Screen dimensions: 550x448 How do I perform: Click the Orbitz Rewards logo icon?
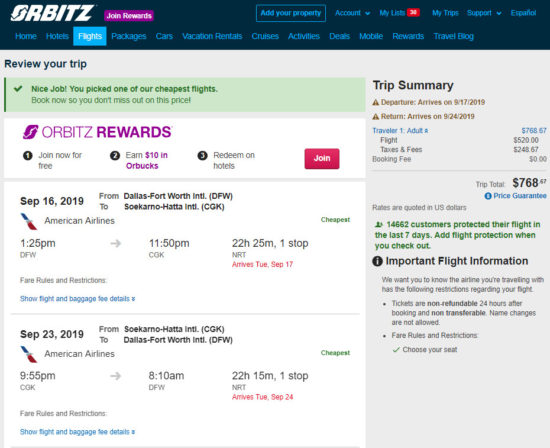pyautogui.click(x=31, y=132)
